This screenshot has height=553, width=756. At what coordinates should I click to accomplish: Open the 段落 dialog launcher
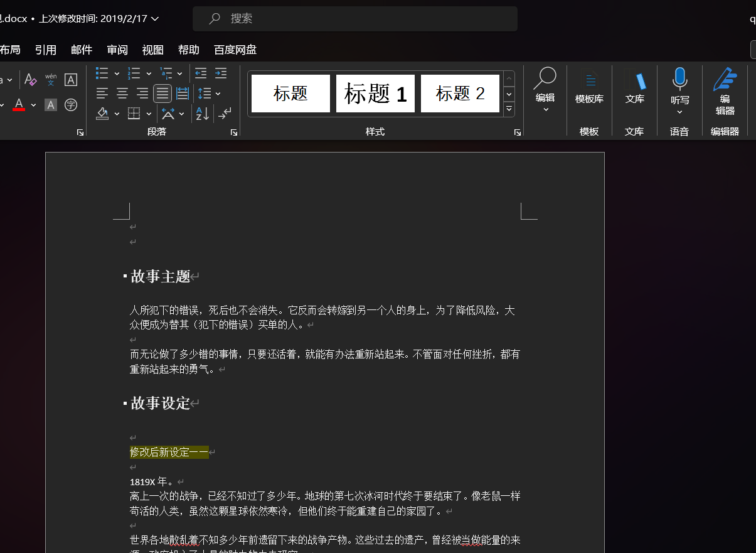(234, 132)
